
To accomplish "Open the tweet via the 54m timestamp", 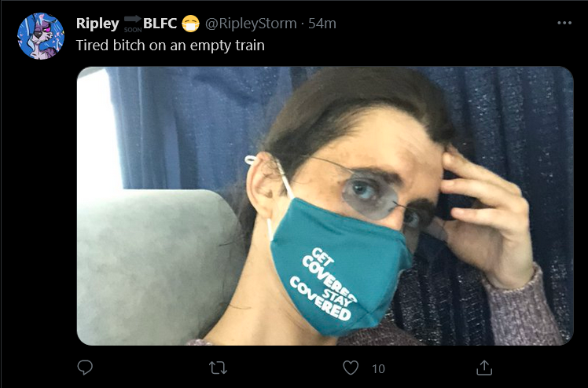I will pyautogui.click(x=322, y=24).
